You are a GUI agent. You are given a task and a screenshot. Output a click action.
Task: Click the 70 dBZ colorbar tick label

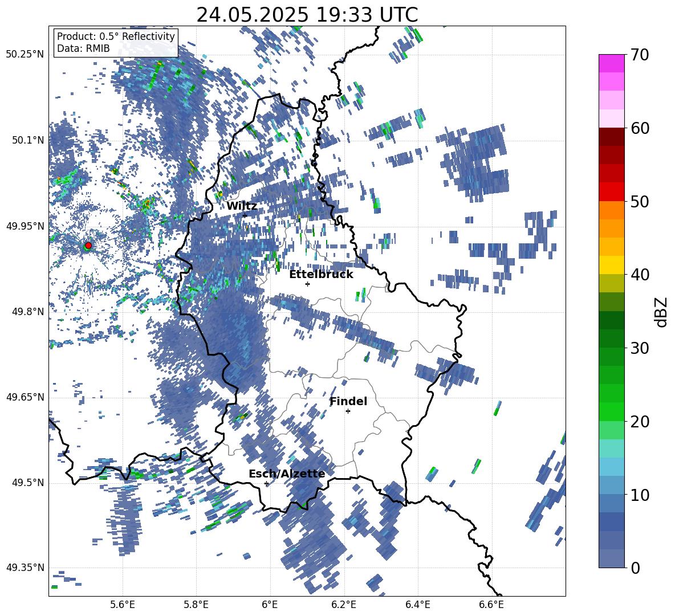click(x=640, y=55)
